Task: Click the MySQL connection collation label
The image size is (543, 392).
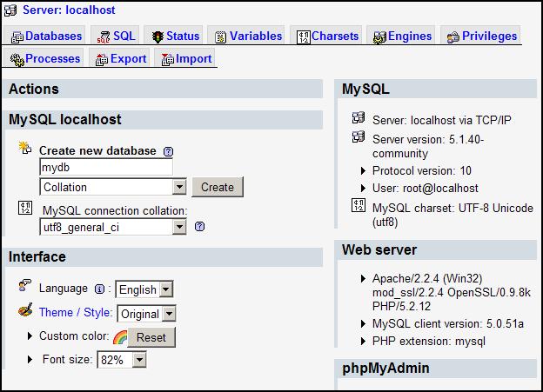Action: [115, 210]
